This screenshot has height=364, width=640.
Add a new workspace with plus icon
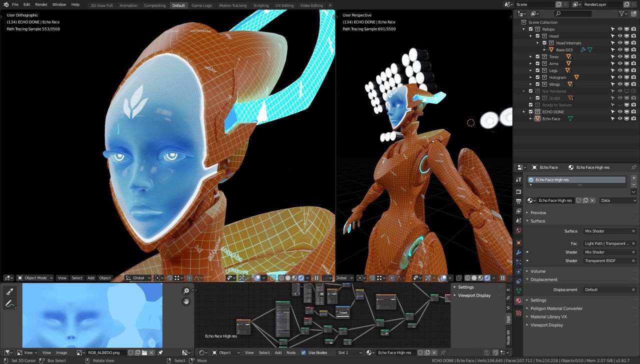[330, 5]
